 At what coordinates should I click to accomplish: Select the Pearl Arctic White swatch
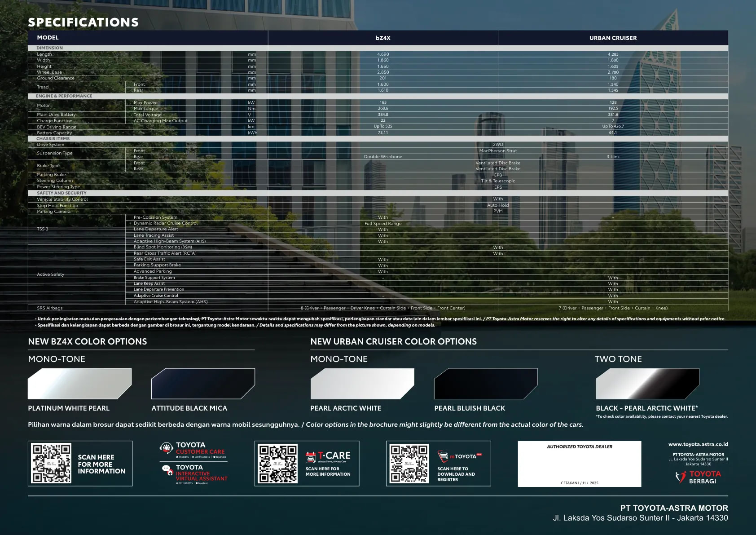362,384
